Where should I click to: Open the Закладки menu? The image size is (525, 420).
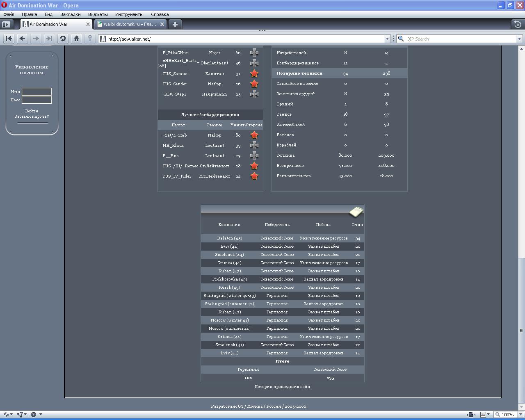(70, 14)
